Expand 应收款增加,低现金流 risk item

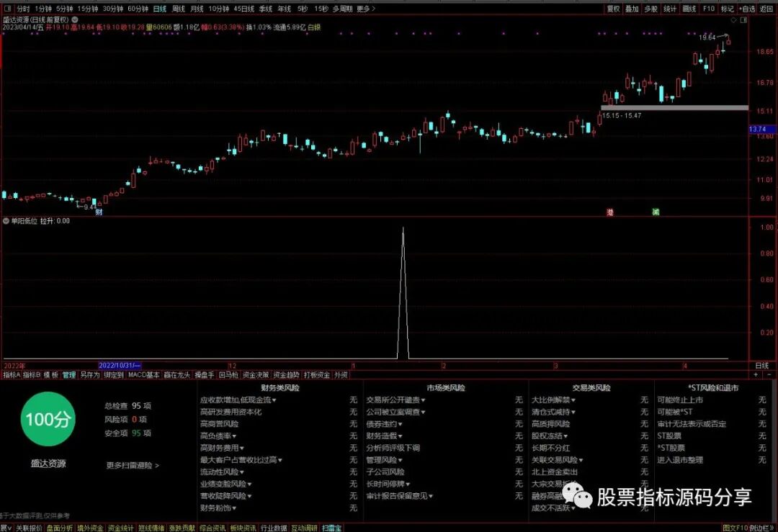coord(238,400)
